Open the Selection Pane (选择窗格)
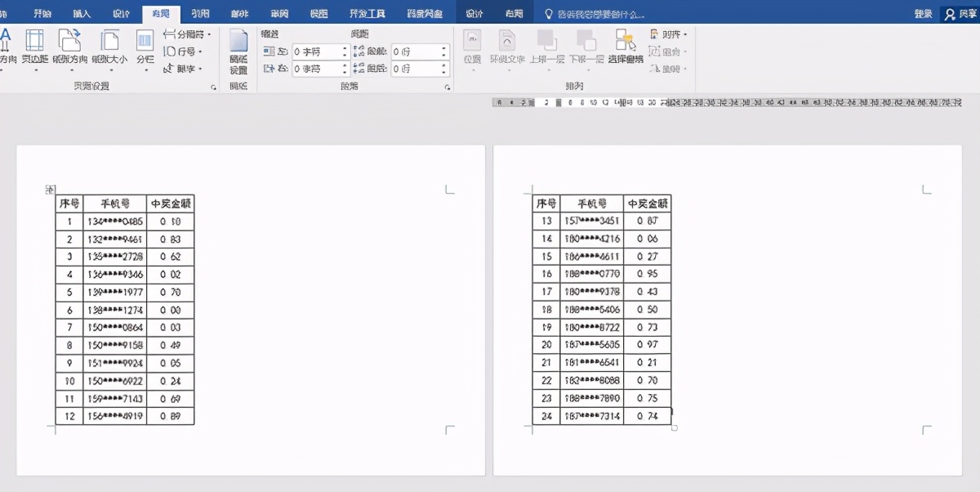The image size is (980, 492). [x=626, y=47]
